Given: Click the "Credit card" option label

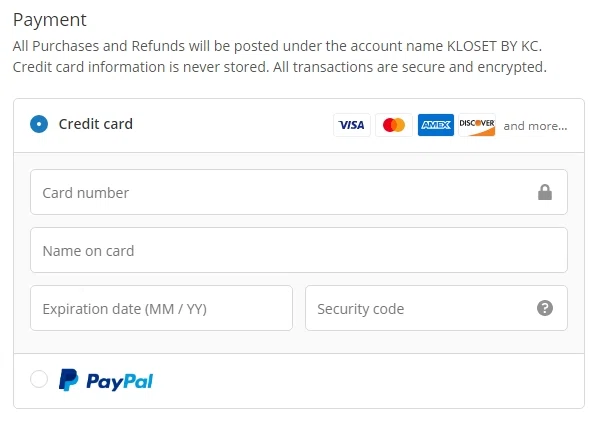Looking at the screenshot, I should click(x=96, y=125).
